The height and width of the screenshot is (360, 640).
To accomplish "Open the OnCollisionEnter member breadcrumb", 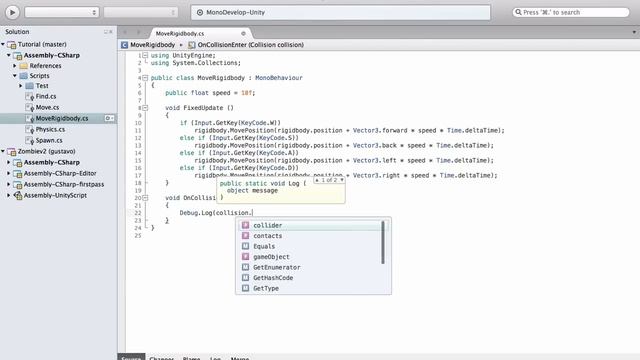I will point(251,45).
